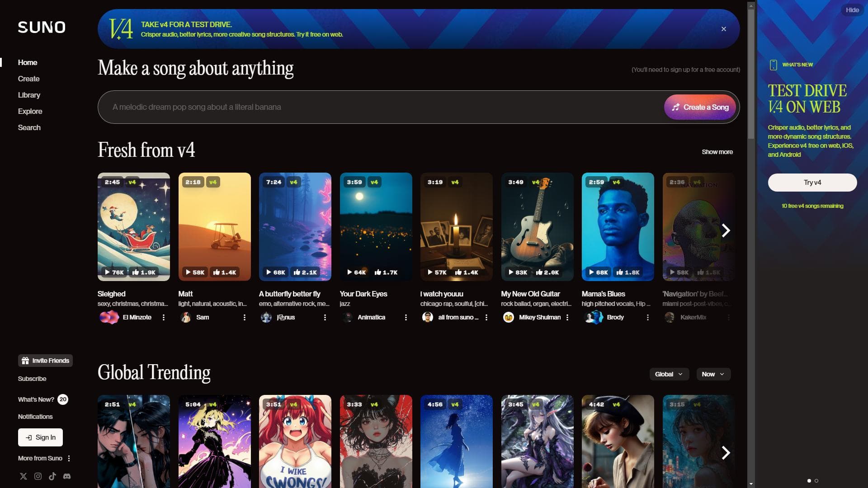Click El Minzote's avatar

pos(109,318)
